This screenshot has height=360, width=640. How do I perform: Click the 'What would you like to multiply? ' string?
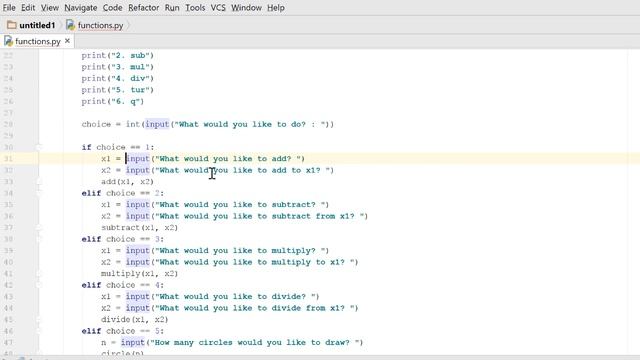click(240, 251)
